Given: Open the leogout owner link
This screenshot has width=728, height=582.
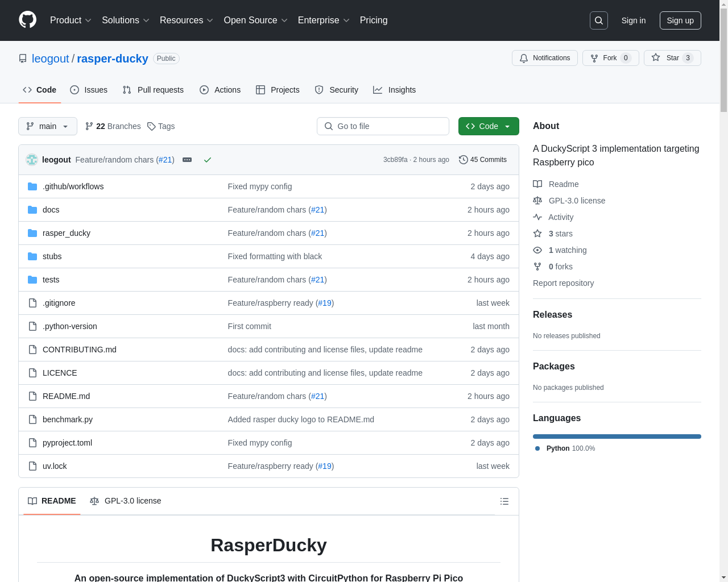Looking at the screenshot, I should [51, 59].
